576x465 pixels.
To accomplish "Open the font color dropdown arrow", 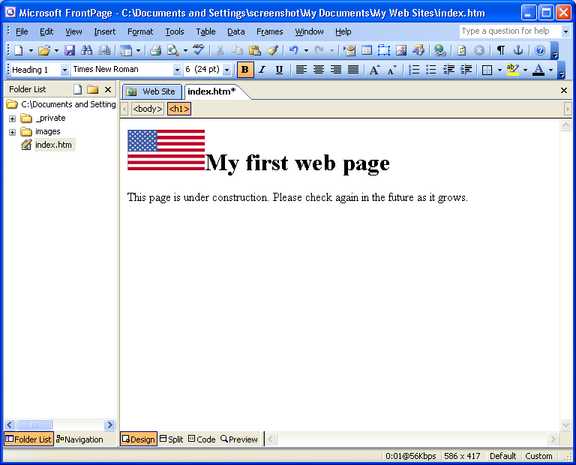I will click(551, 69).
